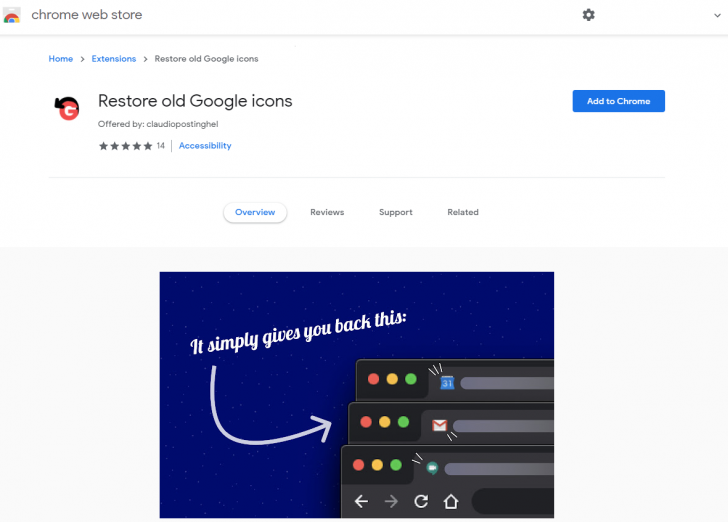Click the reload icon in promo browser
This screenshot has height=522, width=728.
421,502
